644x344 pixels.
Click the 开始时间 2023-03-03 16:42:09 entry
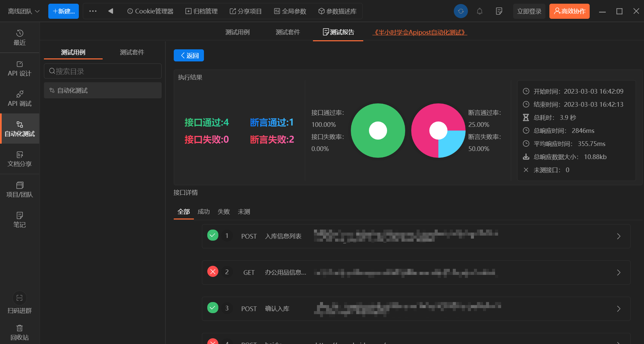573,91
